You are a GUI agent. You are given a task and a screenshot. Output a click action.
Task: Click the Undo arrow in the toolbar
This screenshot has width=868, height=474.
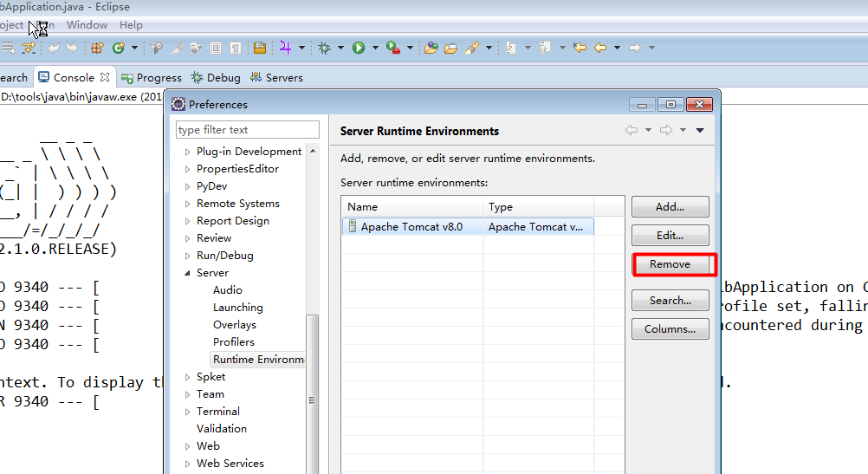click(54, 48)
